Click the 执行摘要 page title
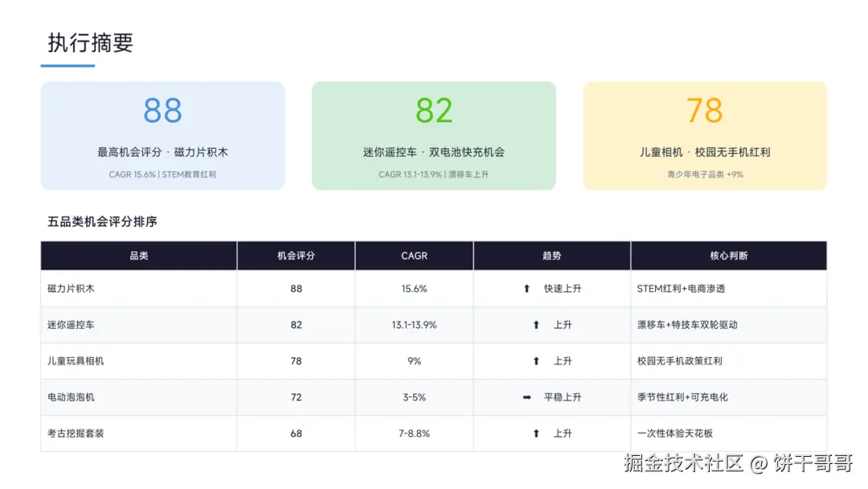 tap(90, 43)
